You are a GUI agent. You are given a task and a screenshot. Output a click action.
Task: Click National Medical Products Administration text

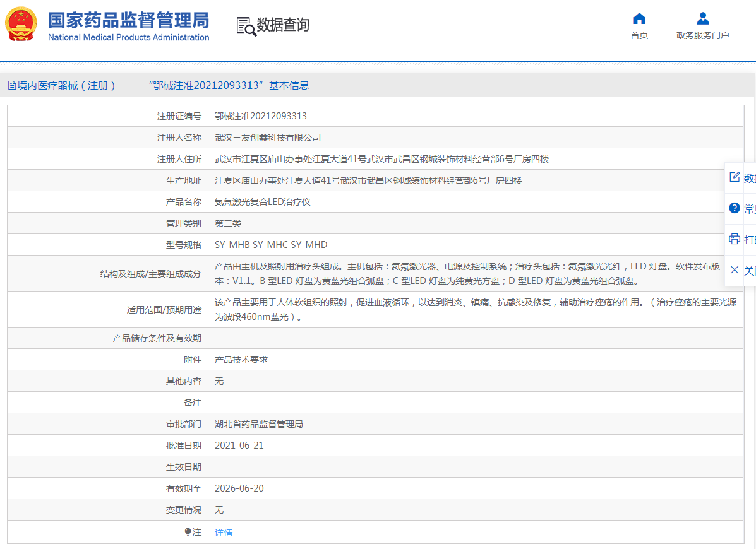tap(129, 38)
